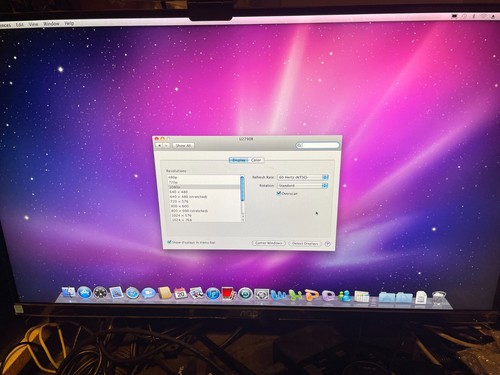Open the Window menu
The image size is (500, 375).
tap(51, 24)
